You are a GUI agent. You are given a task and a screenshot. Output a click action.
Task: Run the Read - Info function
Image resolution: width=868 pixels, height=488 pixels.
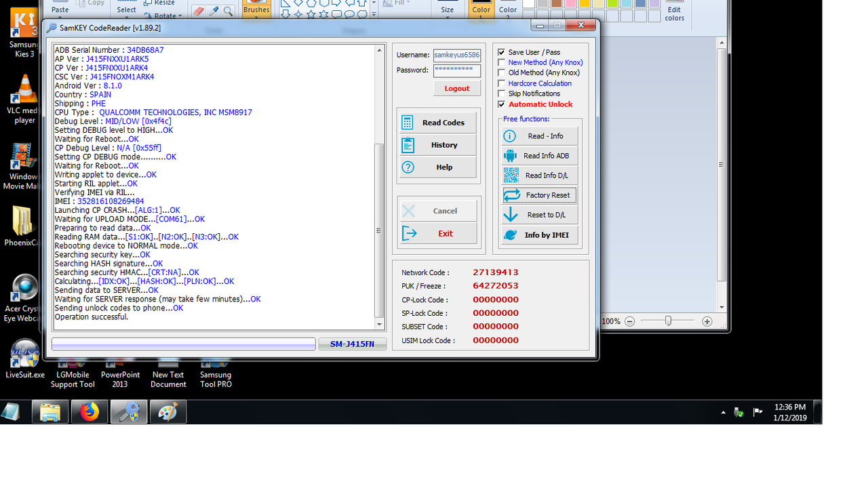coord(540,136)
